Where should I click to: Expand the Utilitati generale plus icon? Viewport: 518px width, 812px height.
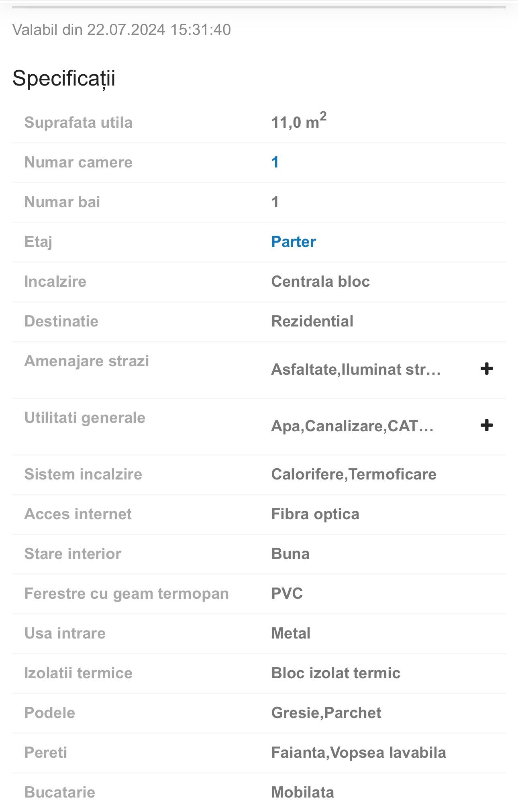click(487, 425)
